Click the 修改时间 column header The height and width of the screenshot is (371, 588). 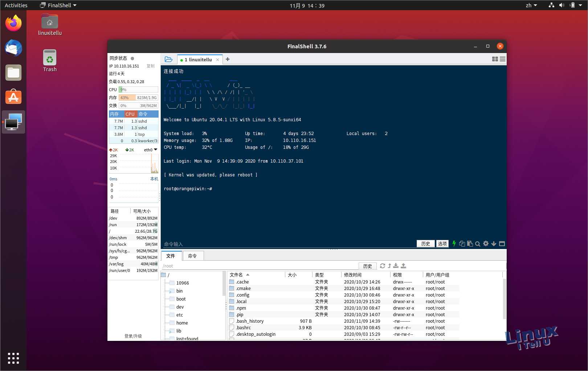(366, 275)
